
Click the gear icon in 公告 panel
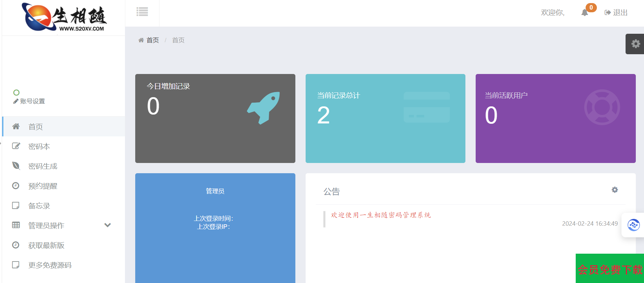coord(615,190)
